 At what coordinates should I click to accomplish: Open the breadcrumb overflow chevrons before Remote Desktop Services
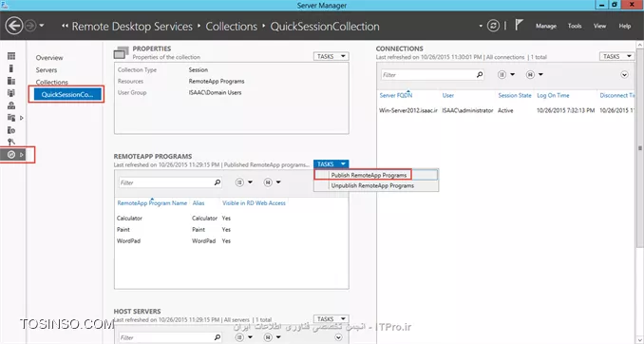click(65, 26)
